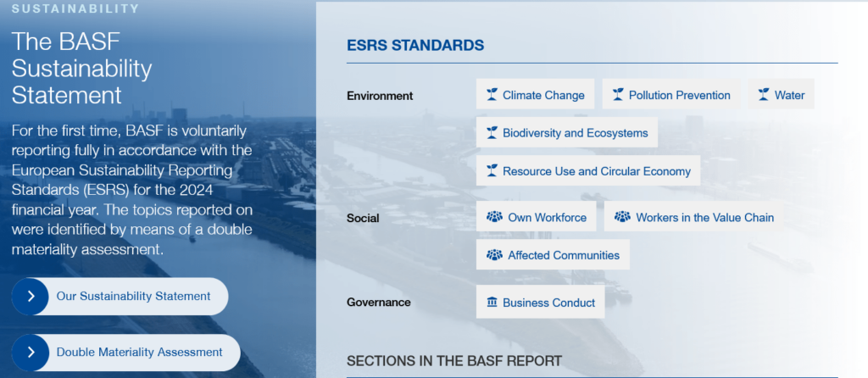Screen dimensions: 868x378
Task: Click the Social row label
Action: [x=363, y=218]
